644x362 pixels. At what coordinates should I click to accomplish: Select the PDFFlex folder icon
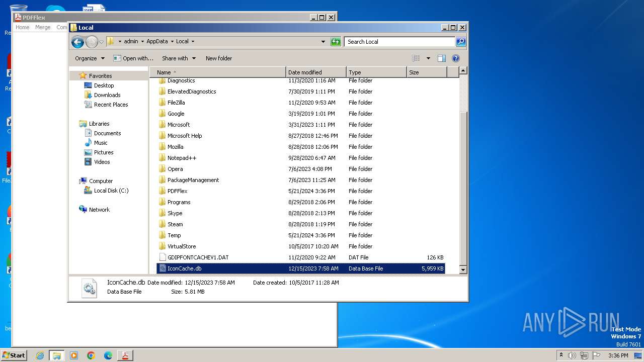[163, 191]
